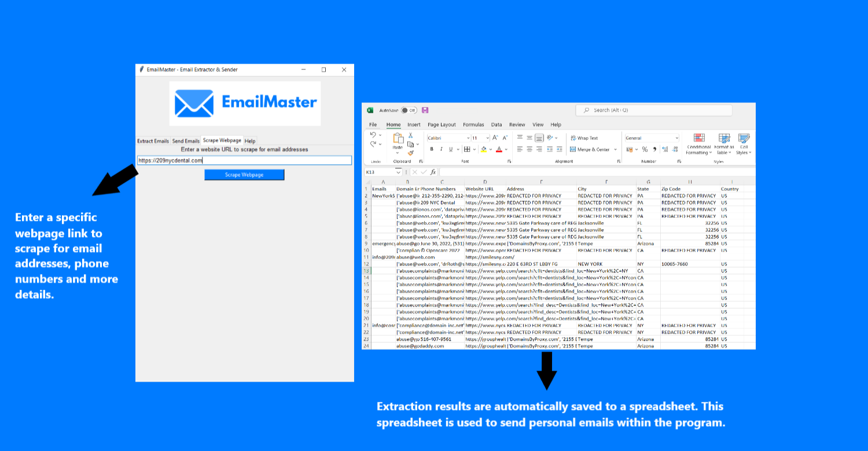Open Extract Emails tab in EmailMaster

153,141
